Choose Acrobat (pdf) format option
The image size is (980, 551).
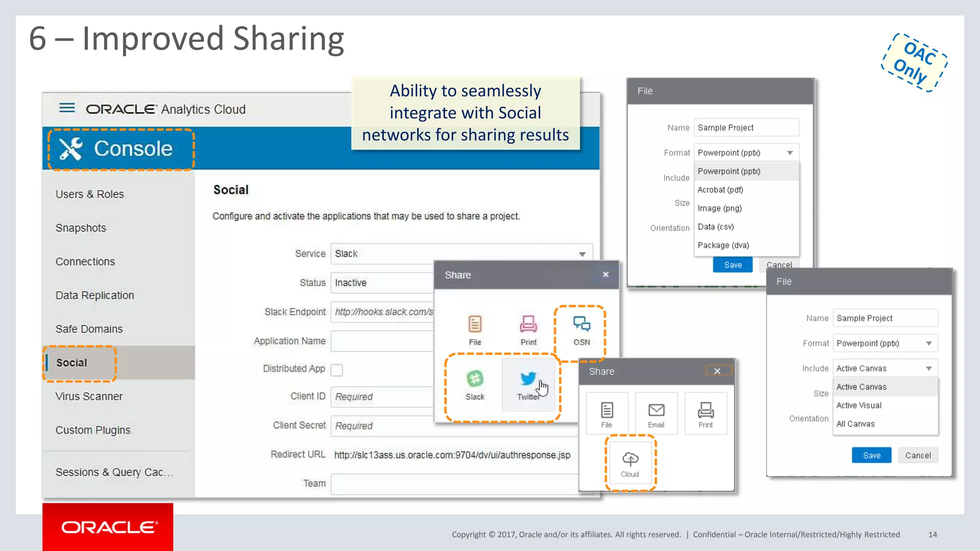[746, 190]
